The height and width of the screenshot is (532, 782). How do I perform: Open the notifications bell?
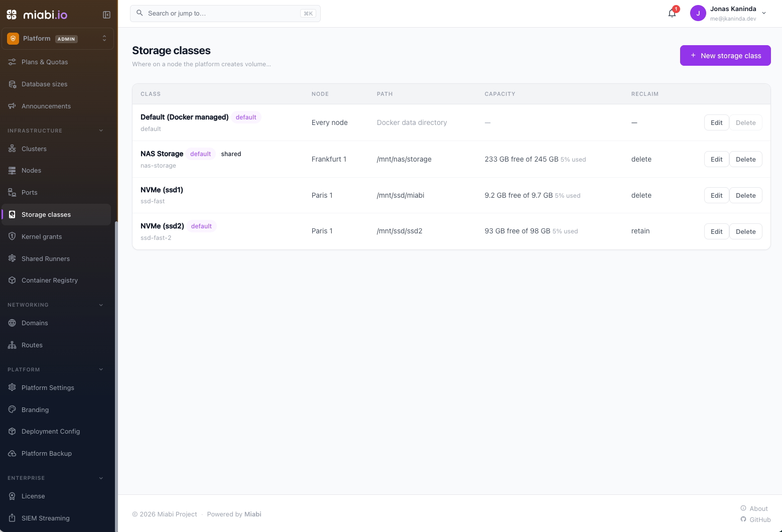pyautogui.click(x=672, y=13)
